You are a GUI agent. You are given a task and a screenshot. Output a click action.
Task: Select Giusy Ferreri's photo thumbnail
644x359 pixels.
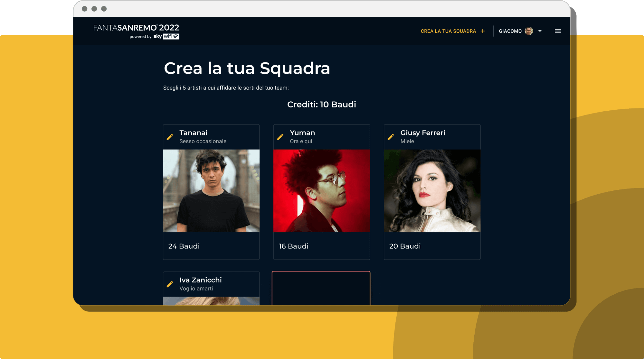pyautogui.click(x=432, y=191)
